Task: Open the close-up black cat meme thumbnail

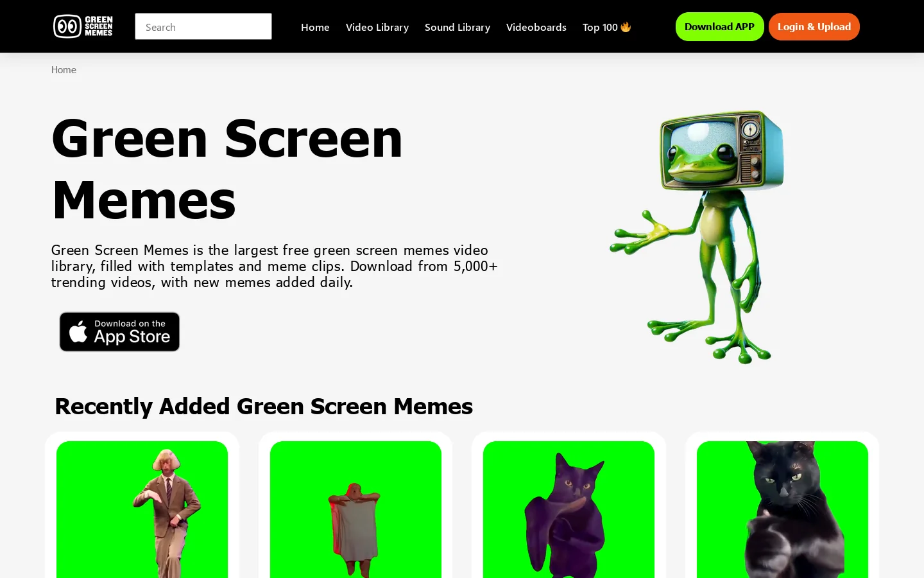Action: click(782, 509)
